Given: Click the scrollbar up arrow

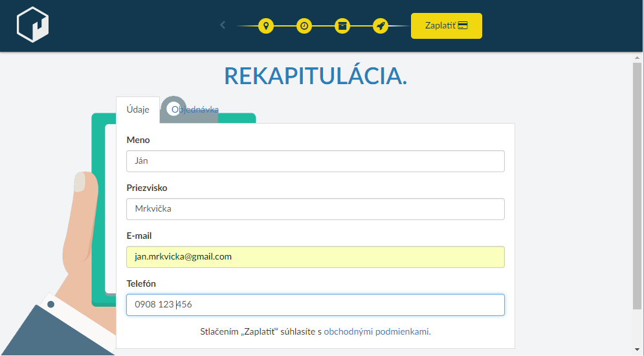Looking at the screenshot, I should click(638, 58).
